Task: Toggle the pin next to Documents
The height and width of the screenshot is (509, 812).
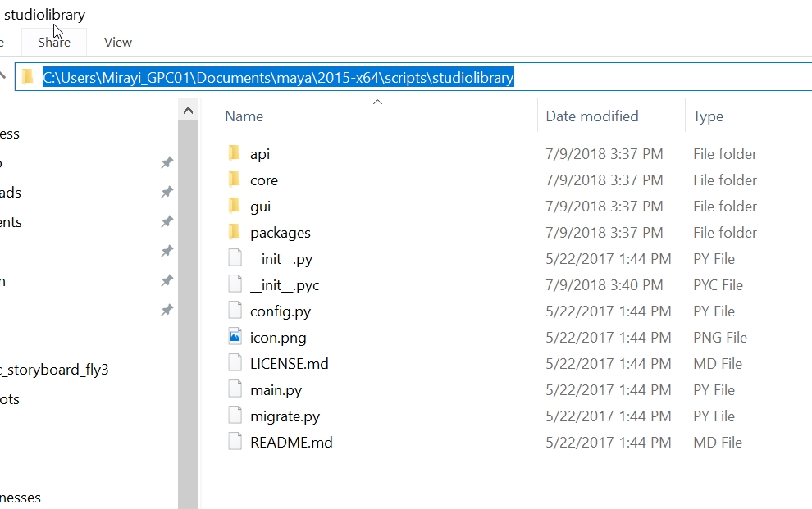Action: [167, 221]
